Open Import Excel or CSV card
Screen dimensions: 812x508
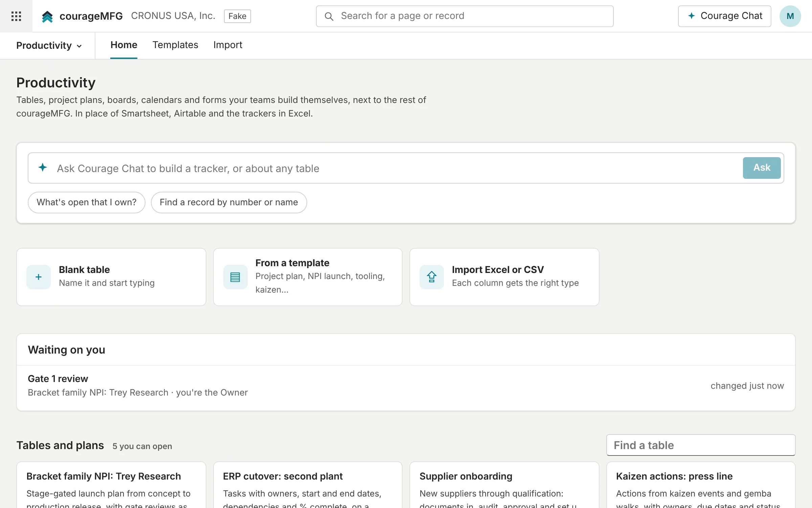pos(504,277)
